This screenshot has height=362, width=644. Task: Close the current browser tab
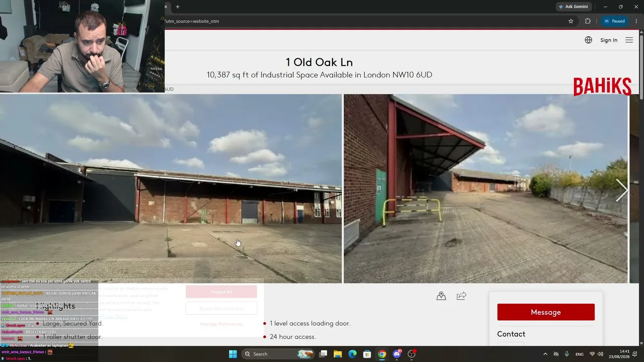click(x=166, y=7)
